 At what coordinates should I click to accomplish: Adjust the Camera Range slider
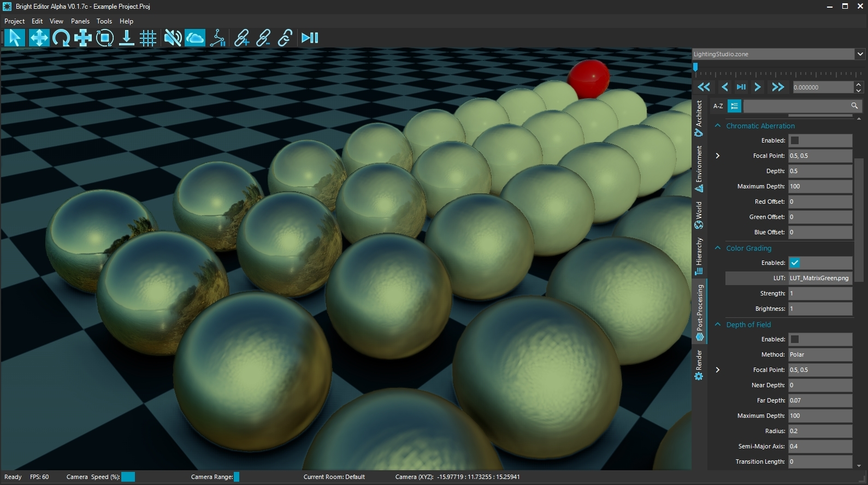click(x=237, y=477)
